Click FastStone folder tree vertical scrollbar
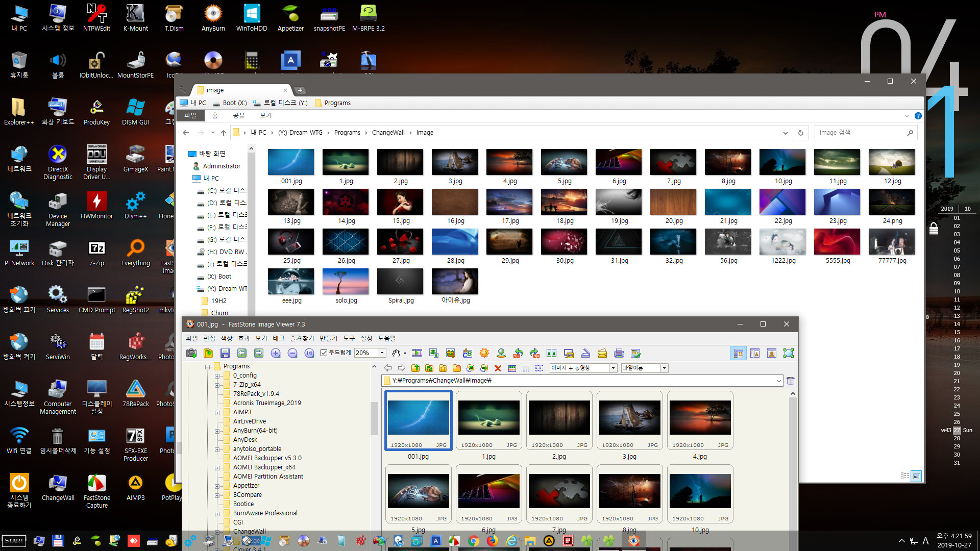The height and width of the screenshot is (551, 980). (x=374, y=418)
